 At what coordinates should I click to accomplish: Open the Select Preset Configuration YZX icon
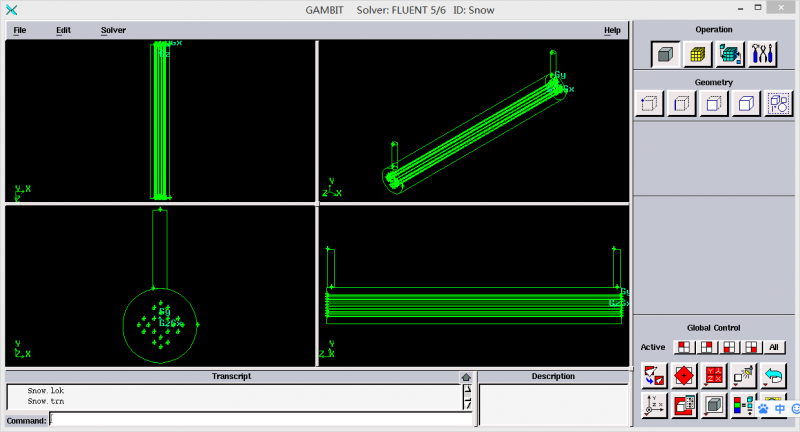coord(714,376)
